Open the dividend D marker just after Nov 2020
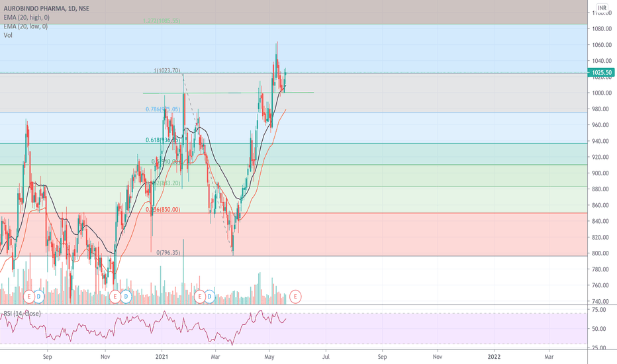This screenshot has width=617, height=364. (126, 296)
